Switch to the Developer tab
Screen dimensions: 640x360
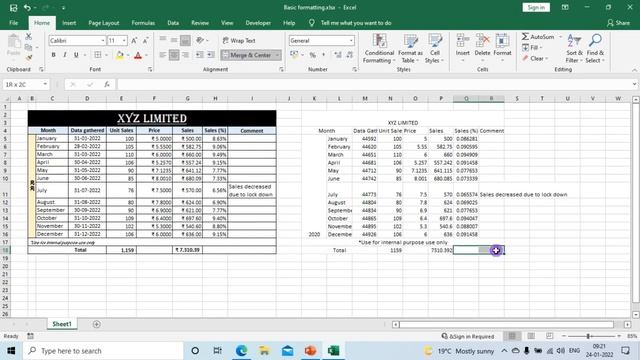tap(258, 23)
